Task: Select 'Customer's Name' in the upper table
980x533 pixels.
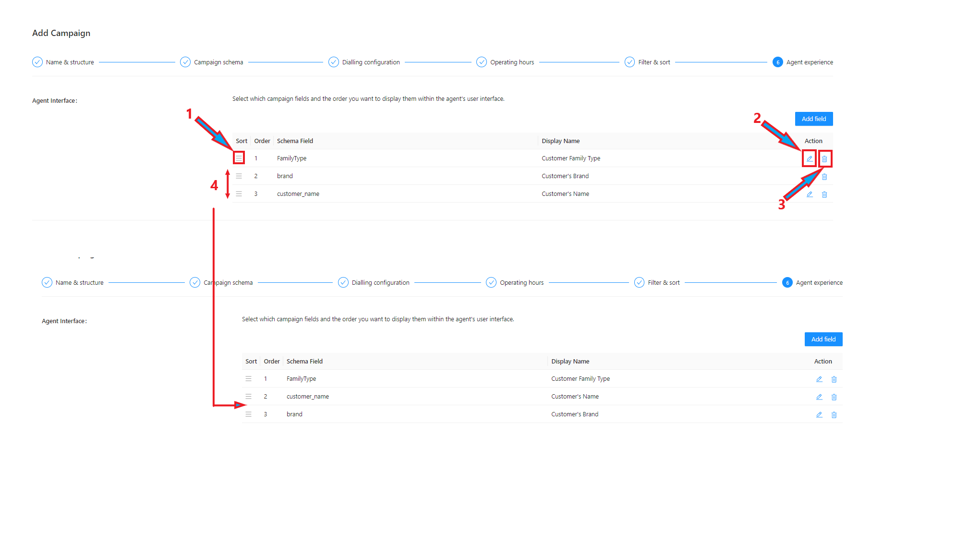Action: pos(565,194)
